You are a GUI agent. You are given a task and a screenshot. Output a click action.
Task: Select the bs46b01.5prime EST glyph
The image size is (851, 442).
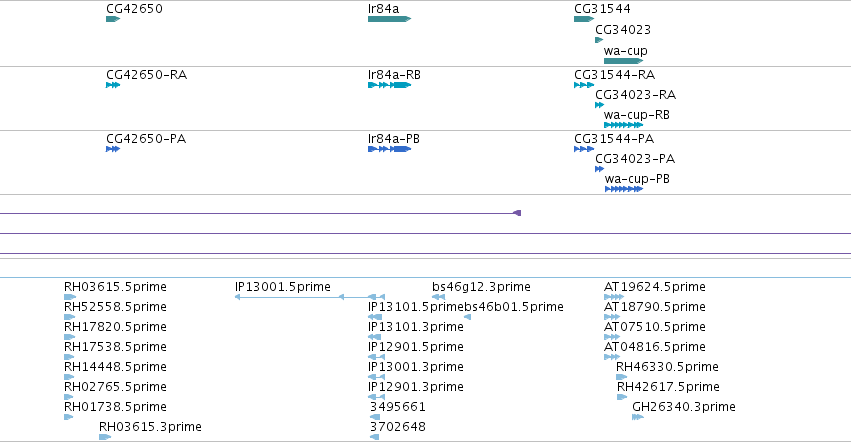point(468,317)
